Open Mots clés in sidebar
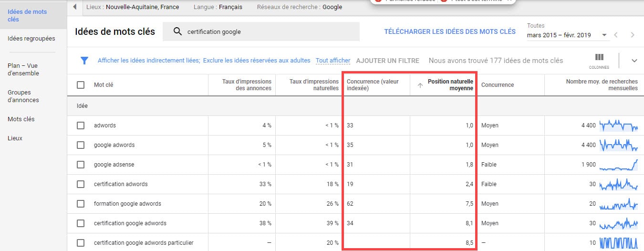Viewport: 644px width, 251px height. 21,119
